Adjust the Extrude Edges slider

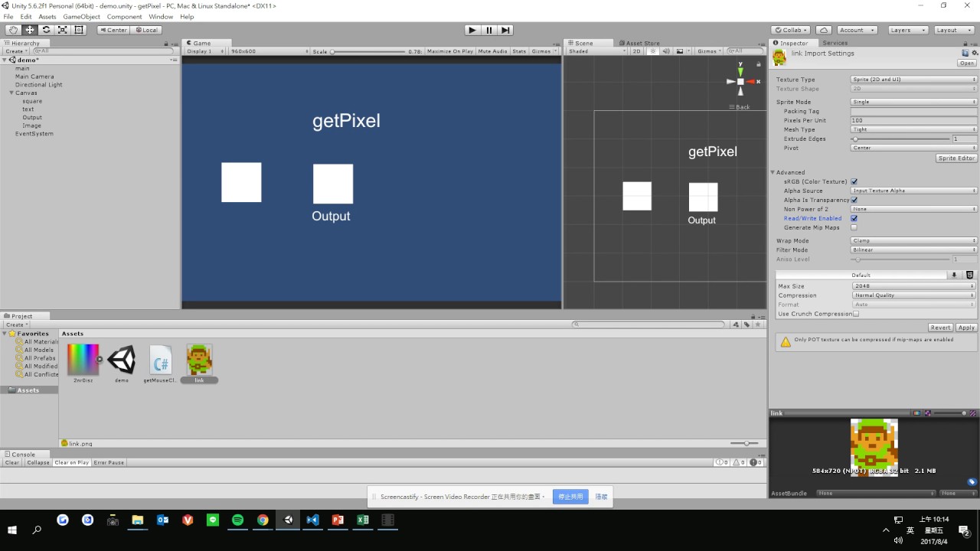coord(901,139)
